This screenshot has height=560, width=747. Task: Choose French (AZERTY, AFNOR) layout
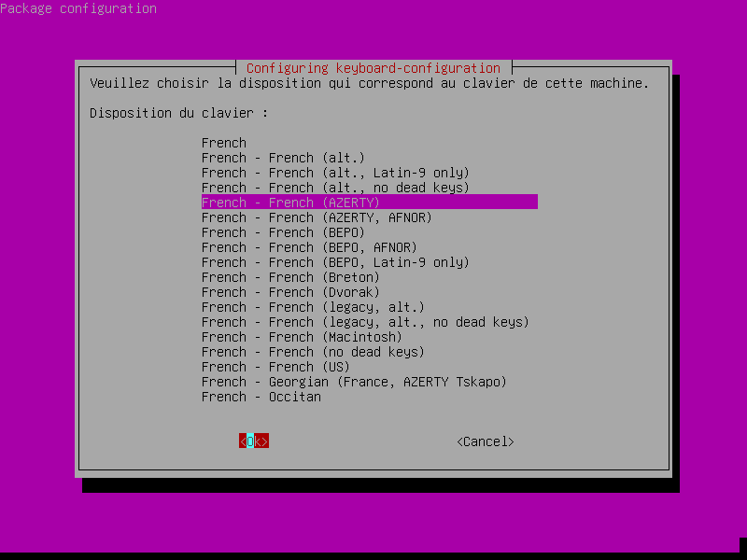pos(317,217)
